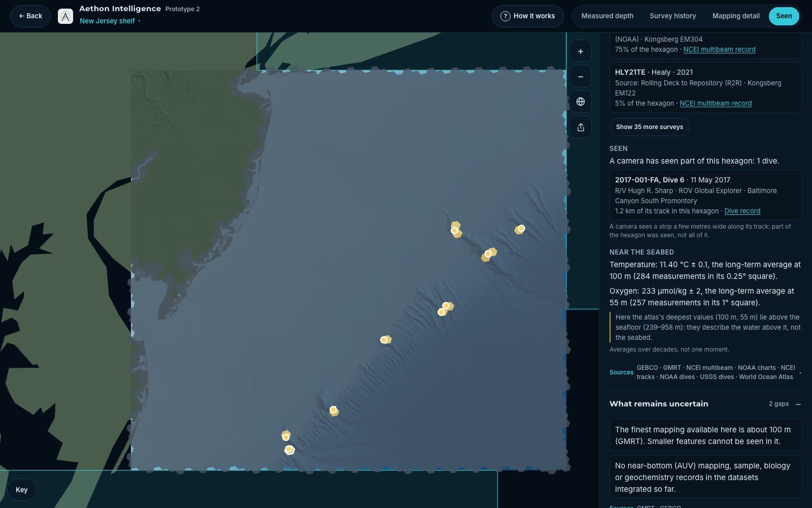Switch to the Measured depth tab

[607, 16]
